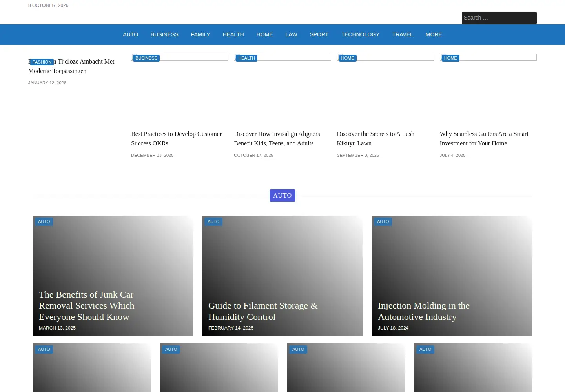This screenshot has width=565, height=392.
Task: Click the SEPTEMBER 3, 2025 date
Action: click(x=358, y=155)
